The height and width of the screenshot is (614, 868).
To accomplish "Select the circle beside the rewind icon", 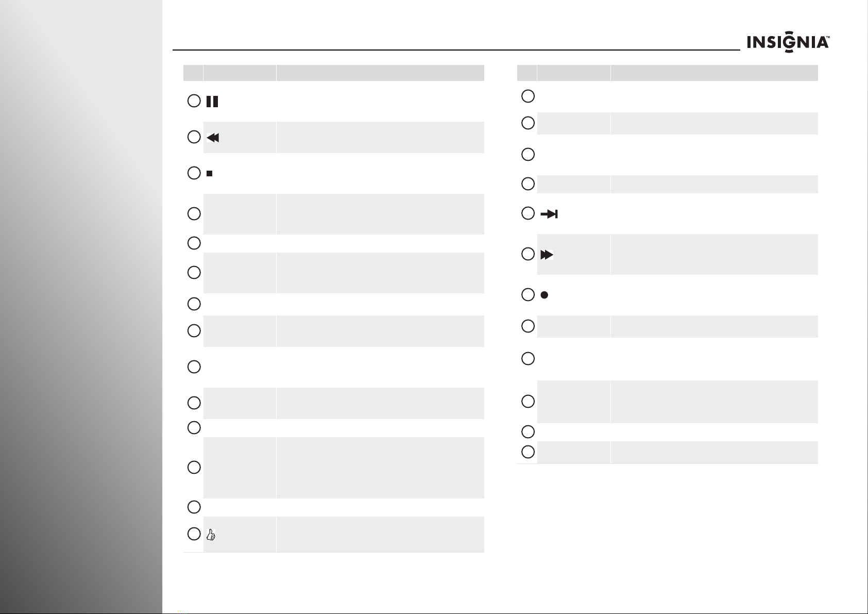I will pos(194,137).
